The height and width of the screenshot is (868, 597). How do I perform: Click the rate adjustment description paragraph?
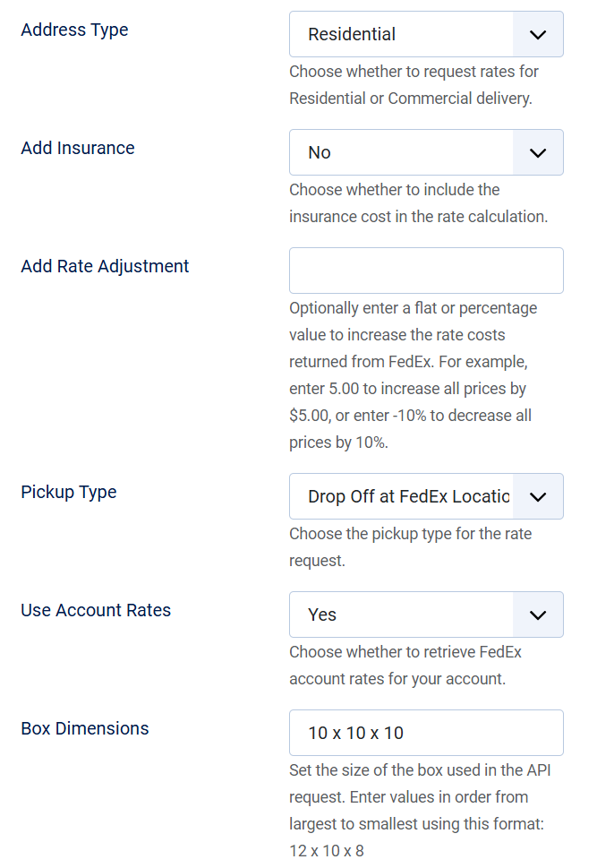coord(414,375)
